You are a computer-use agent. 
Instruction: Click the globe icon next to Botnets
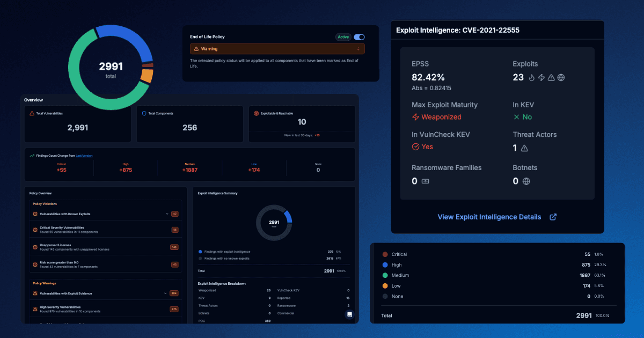click(x=526, y=181)
